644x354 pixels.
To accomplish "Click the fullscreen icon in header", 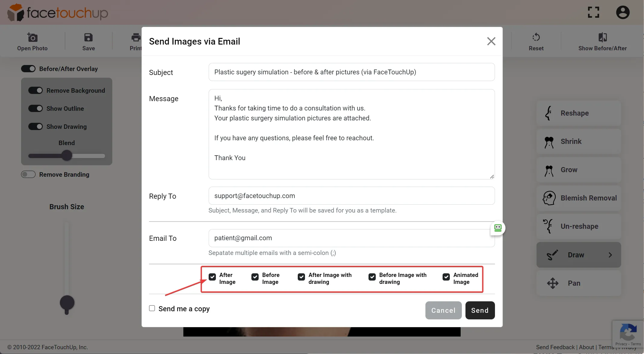I will click(593, 13).
